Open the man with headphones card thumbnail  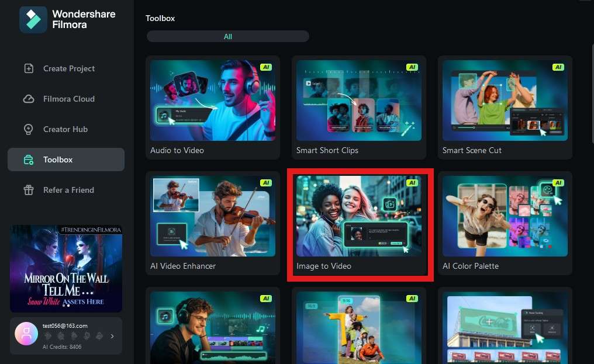tap(213, 328)
